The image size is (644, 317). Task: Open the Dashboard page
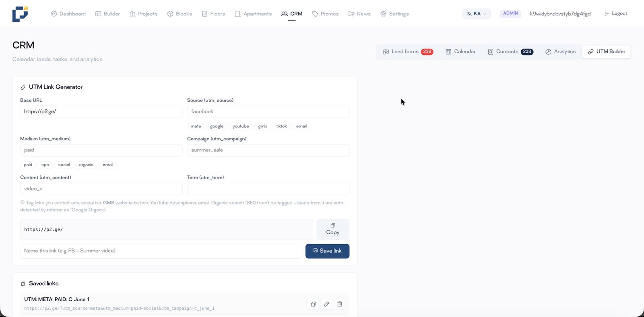(x=68, y=14)
